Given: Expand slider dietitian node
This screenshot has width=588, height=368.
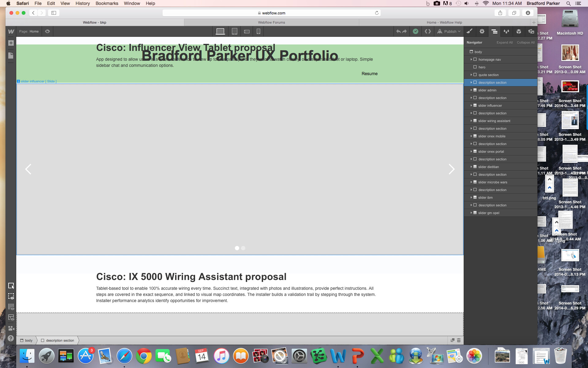Looking at the screenshot, I should click(x=471, y=167).
